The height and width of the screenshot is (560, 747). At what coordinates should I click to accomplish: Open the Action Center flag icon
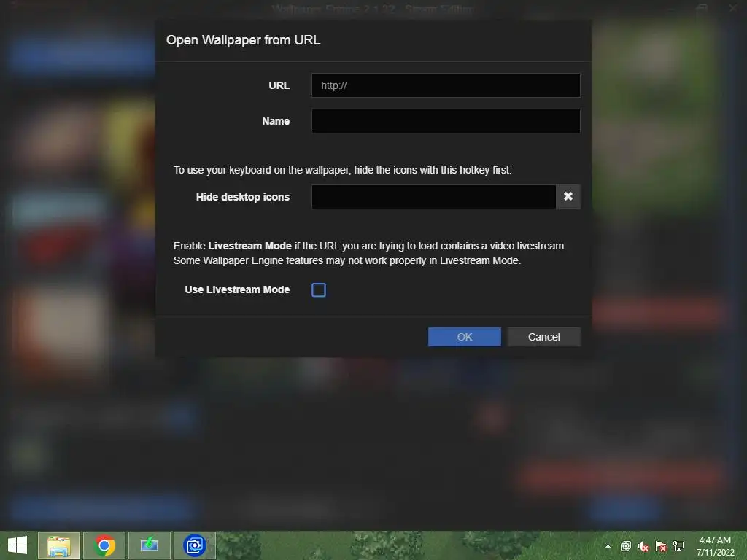click(661, 546)
